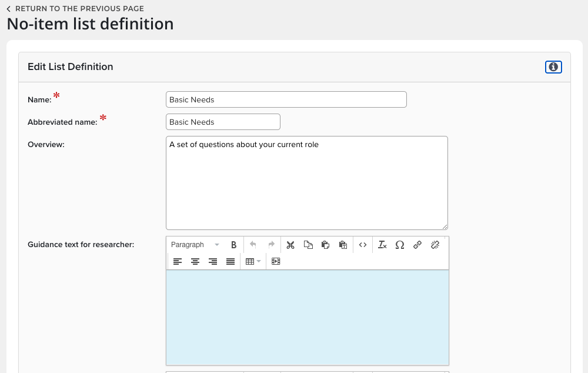Open the source code view
Image resolution: width=588 pixels, height=373 pixels.
pyautogui.click(x=363, y=245)
